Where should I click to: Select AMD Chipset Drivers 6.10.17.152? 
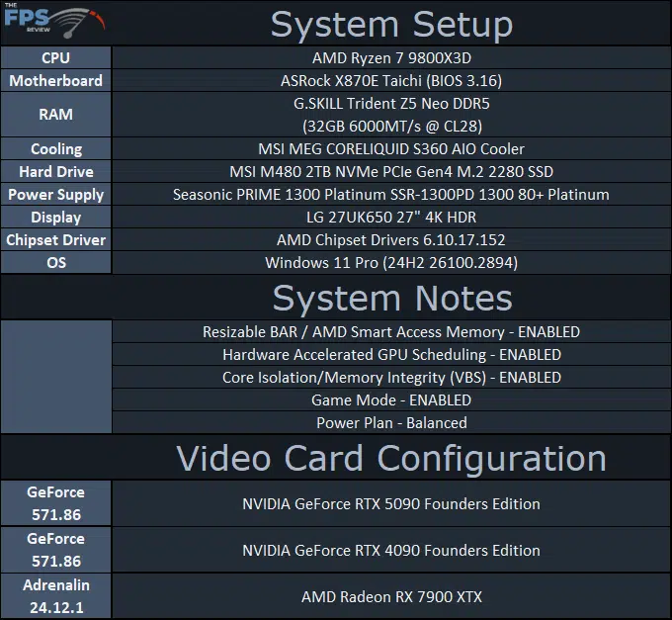tap(391, 239)
